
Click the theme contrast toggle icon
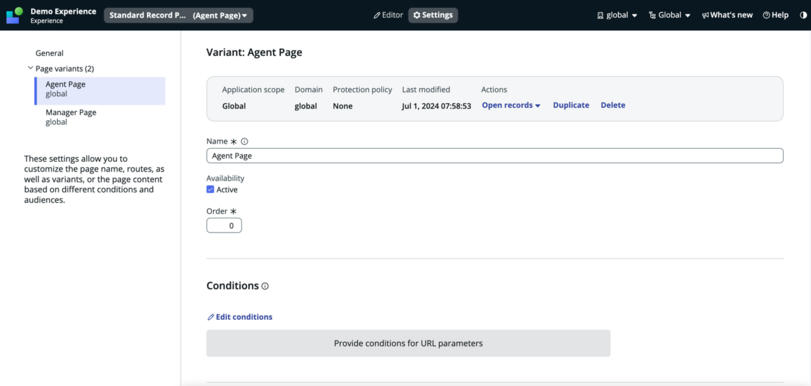click(x=803, y=16)
